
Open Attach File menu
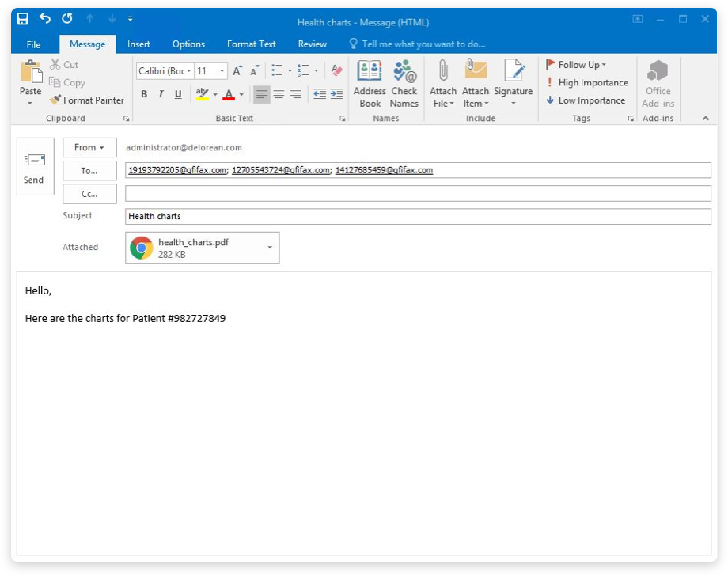[443, 84]
